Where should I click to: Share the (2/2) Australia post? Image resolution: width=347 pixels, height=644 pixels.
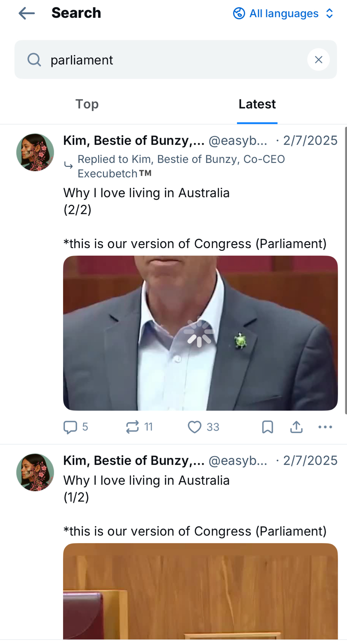click(x=296, y=427)
